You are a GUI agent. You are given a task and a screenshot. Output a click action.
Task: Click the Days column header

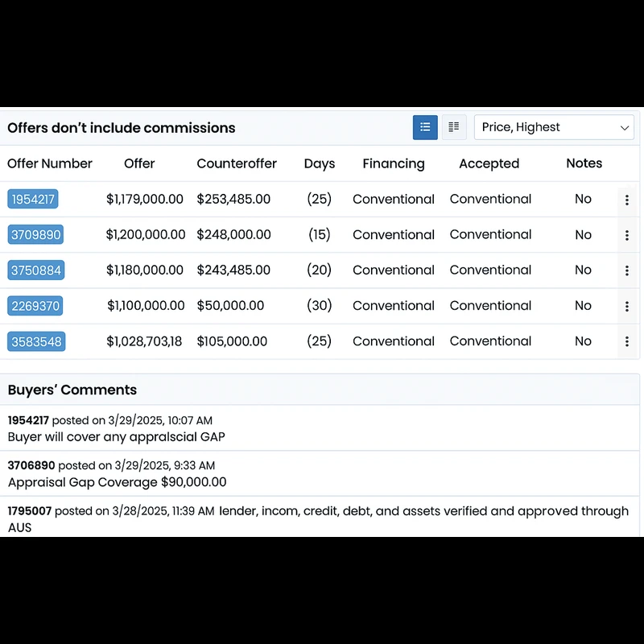[x=320, y=163]
